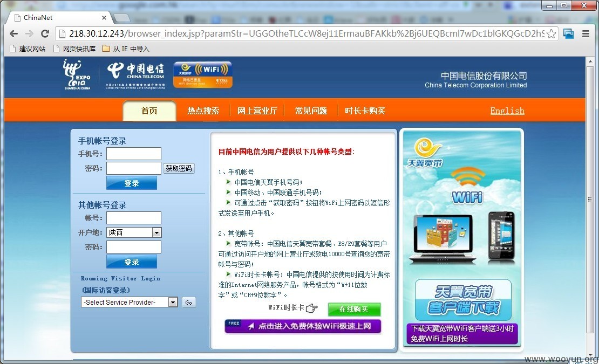Open Chrome menu hamburger icon
599x364 pixels.
pos(586,33)
